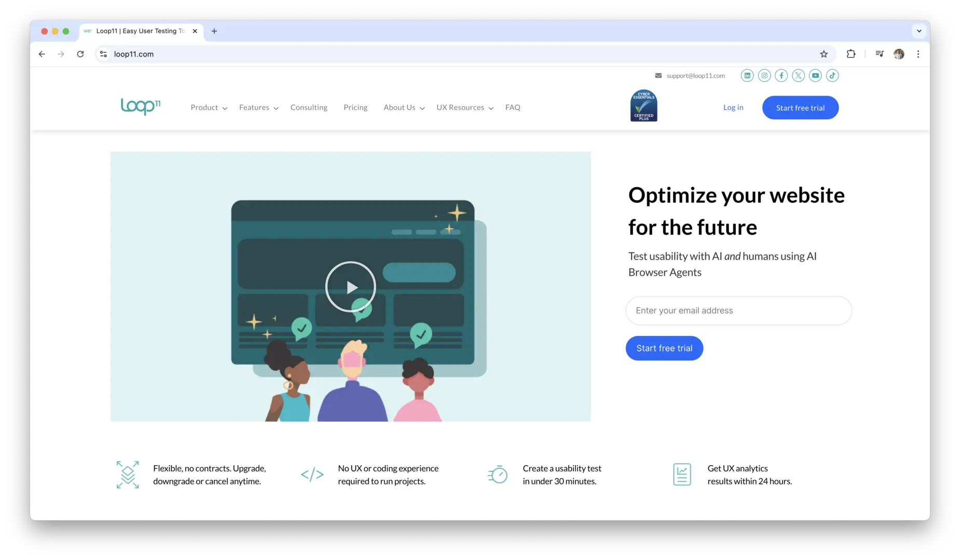Image resolution: width=960 pixels, height=560 pixels.
Task: Click the Log in link
Action: (x=733, y=107)
